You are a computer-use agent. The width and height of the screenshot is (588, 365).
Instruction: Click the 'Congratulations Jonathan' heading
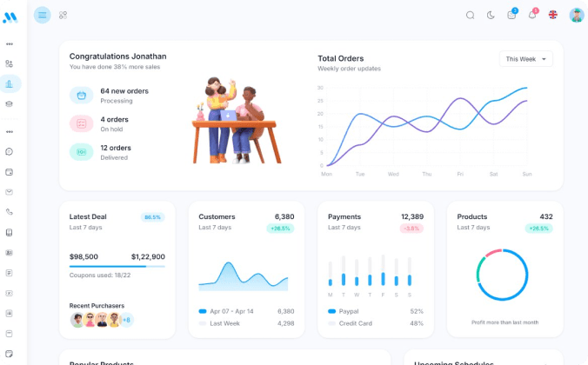pyautogui.click(x=117, y=56)
